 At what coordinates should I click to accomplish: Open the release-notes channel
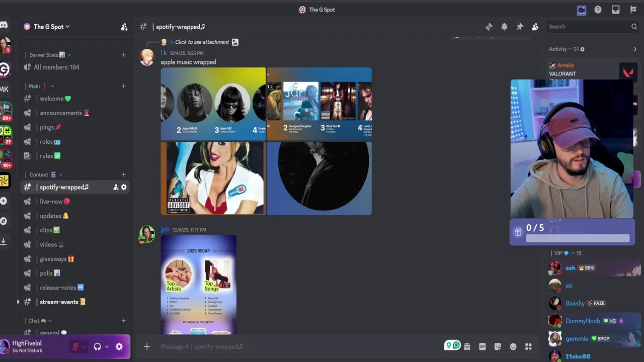click(75, 288)
